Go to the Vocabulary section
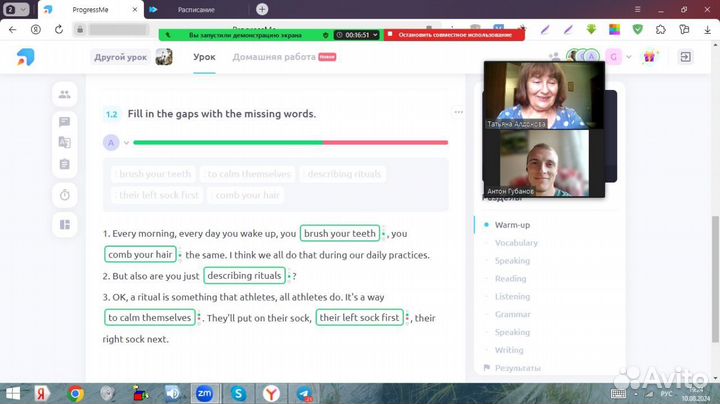The image size is (720, 404). click(x=516, y=243)
